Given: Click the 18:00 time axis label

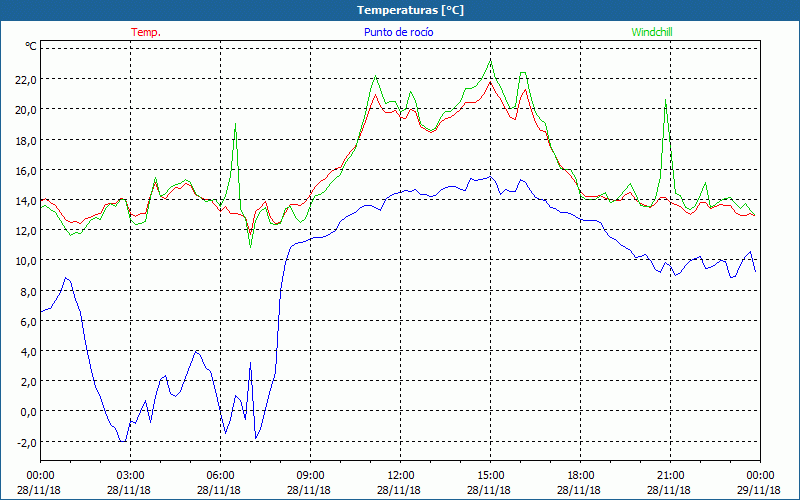Looking at the screenshot, I should pyautogui.click(x=580, y=476).
